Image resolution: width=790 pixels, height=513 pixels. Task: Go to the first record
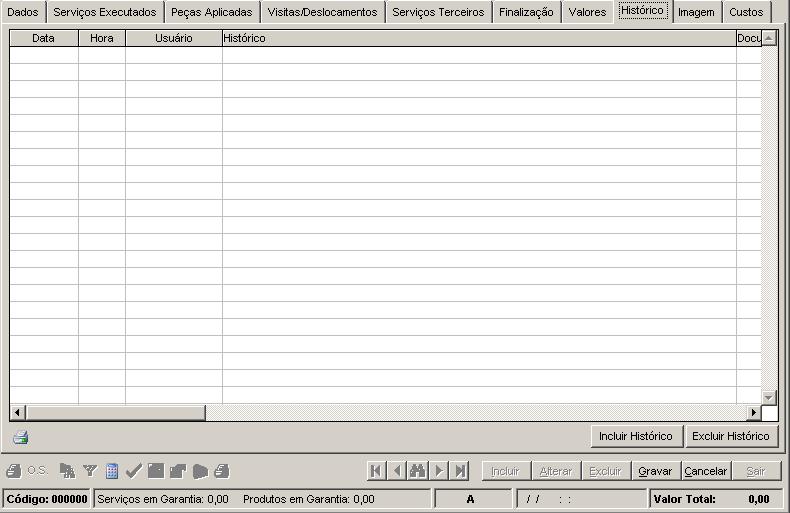point(376,471)
